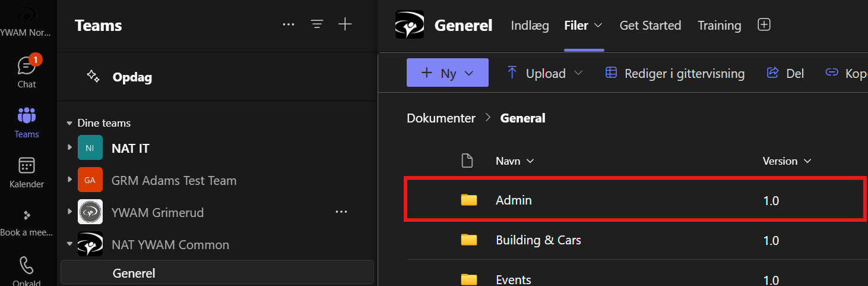Click the Del share button

(786, 73)
